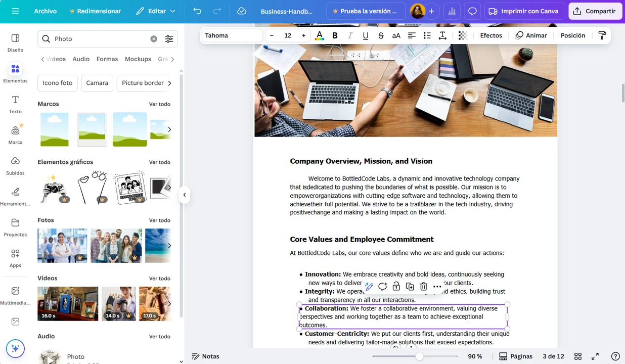Open more options for selected element
Image resolution: width=625 pixels, height=364 pixels.
437,287
